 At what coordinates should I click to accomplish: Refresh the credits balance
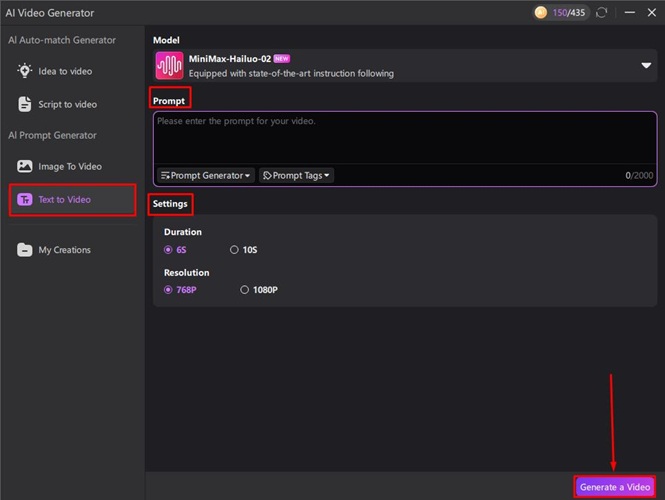point(600,13)
